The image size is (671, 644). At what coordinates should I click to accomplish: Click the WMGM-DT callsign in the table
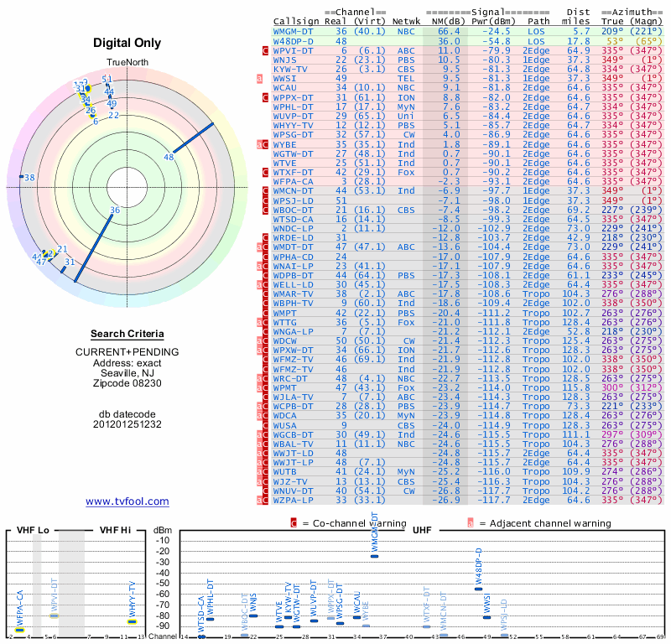pos(294,31)
